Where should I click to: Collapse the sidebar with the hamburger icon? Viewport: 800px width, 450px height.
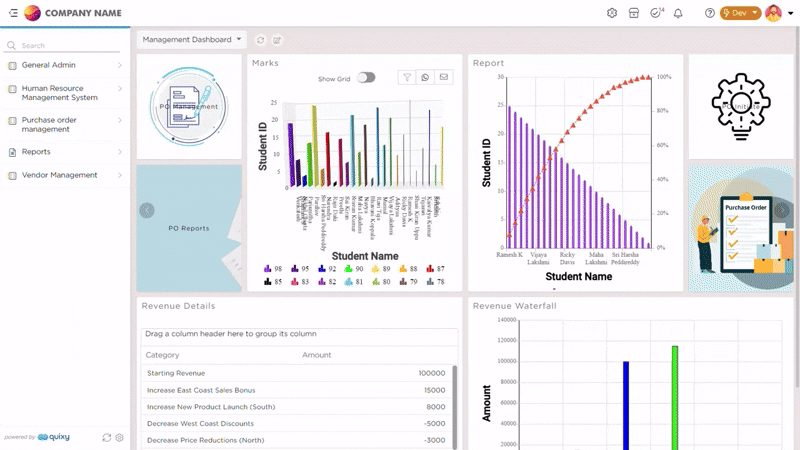12,13
